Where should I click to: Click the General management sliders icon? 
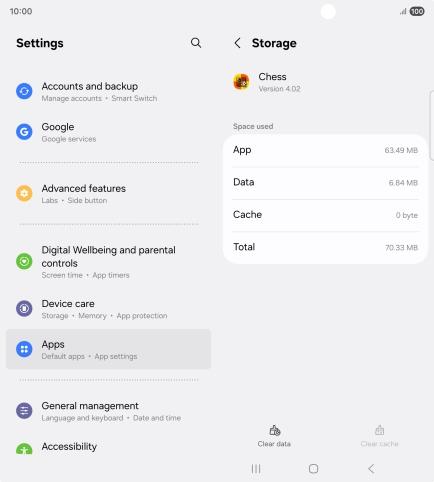(24, 411)
